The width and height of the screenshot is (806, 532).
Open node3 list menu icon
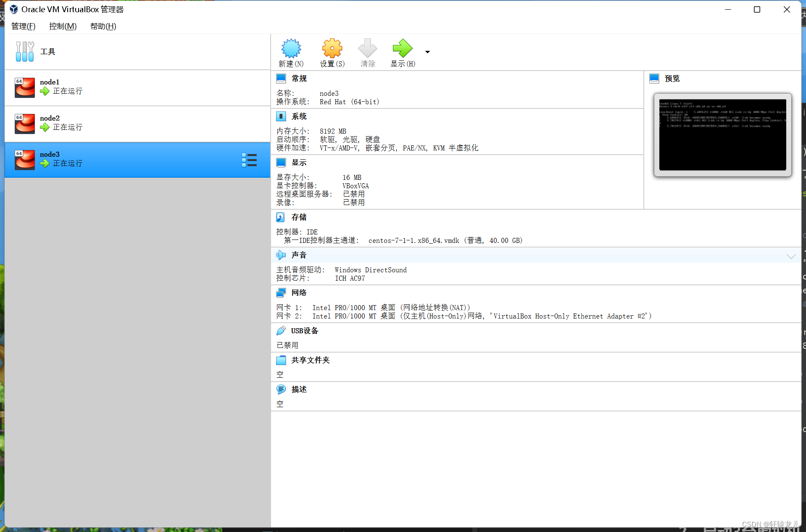pos(249,160)
